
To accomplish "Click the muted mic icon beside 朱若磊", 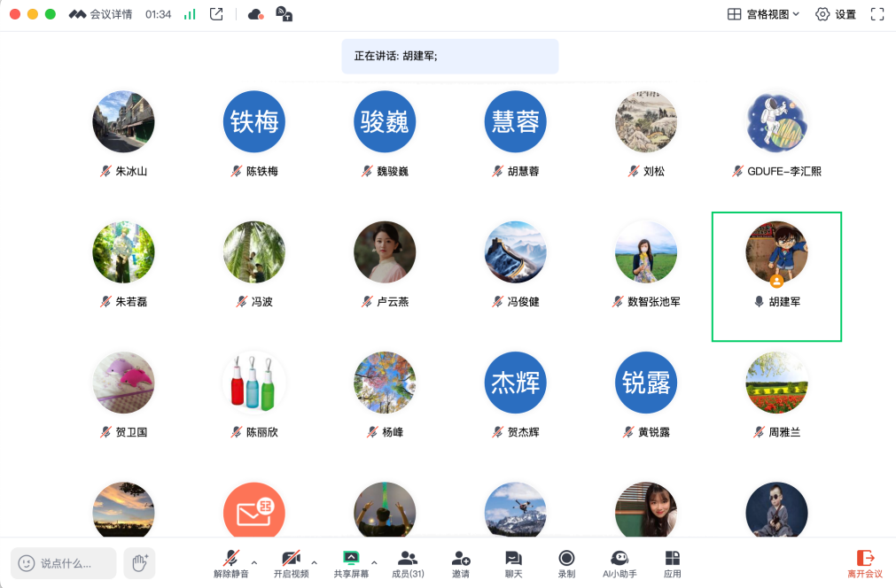I will pos(105,301).
